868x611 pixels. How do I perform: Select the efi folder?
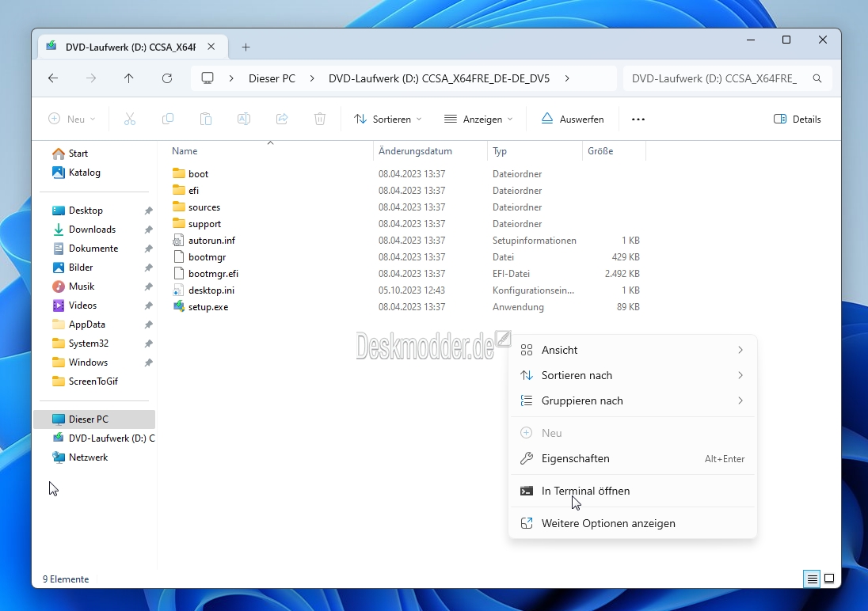[193, 191]
